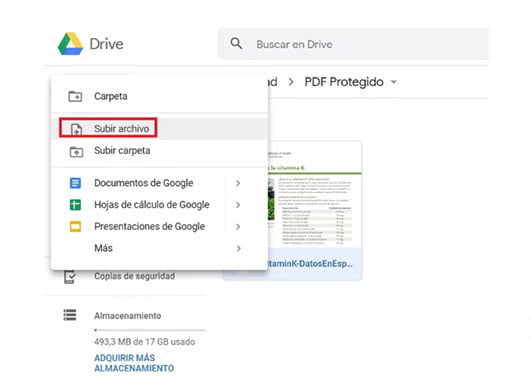Click the Drive wordmark text
The height and width of the screenshot is (381, 531).
coord(106,44)
